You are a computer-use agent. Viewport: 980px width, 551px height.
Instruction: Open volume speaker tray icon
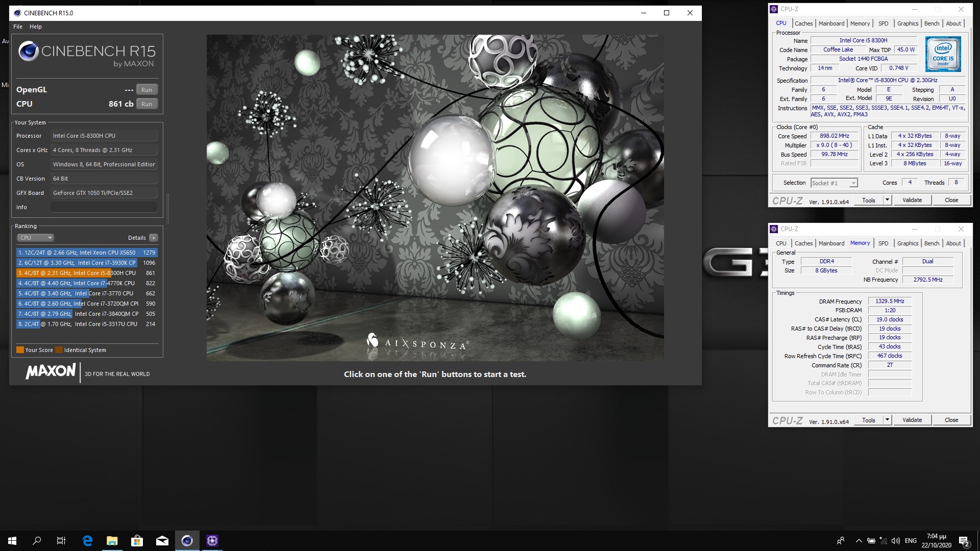click(x=896, y=541)
